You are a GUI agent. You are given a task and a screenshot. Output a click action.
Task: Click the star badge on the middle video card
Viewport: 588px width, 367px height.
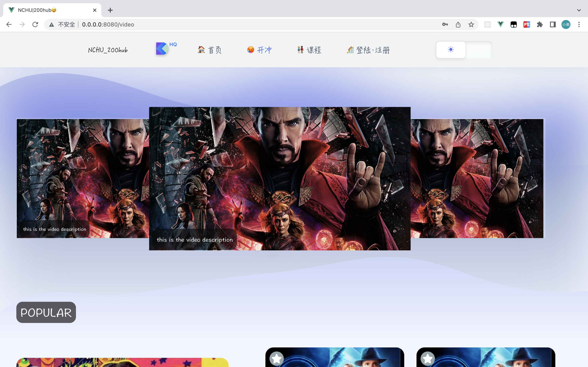pyautogui.click(x=276, y=358)
